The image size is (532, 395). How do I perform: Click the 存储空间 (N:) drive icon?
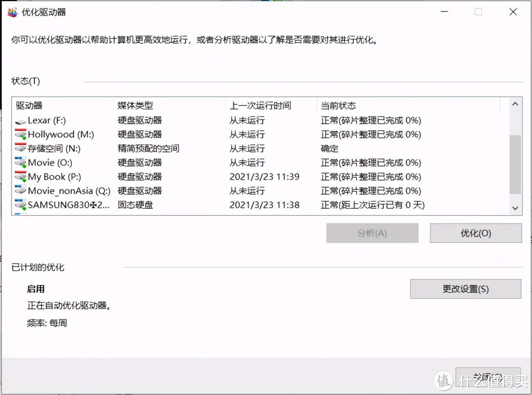point(20,149)
